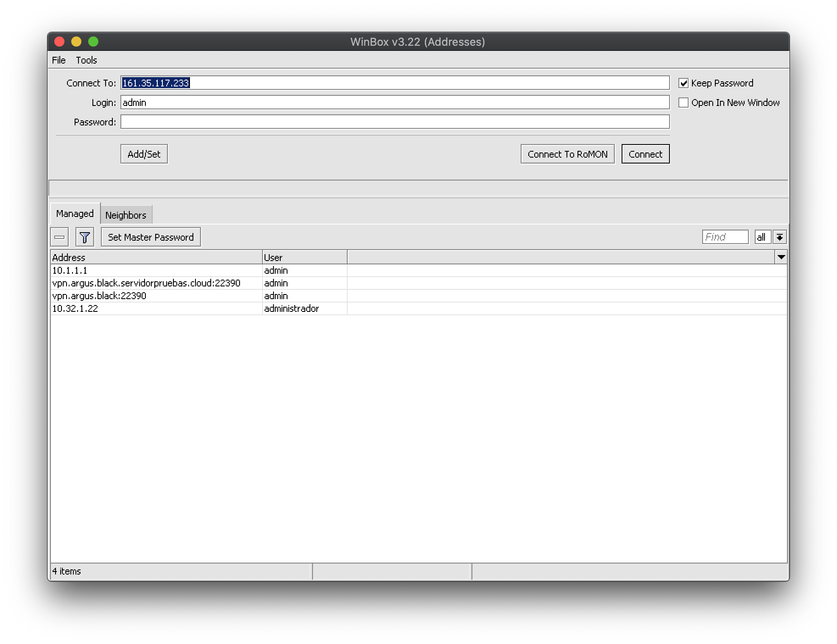Select the Managed tab
Viewport: 837px width, 644px height.
click(75, 214)
